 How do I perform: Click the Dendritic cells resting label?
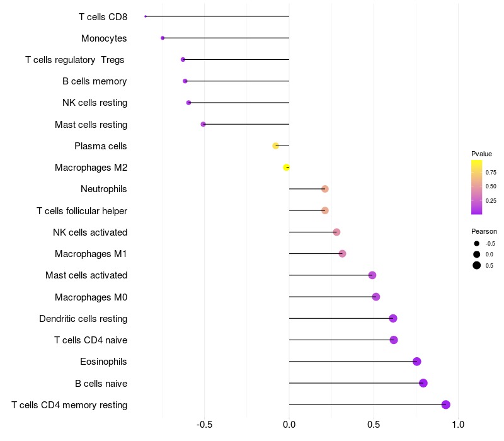pyautogui.click(x=83, y=319)
